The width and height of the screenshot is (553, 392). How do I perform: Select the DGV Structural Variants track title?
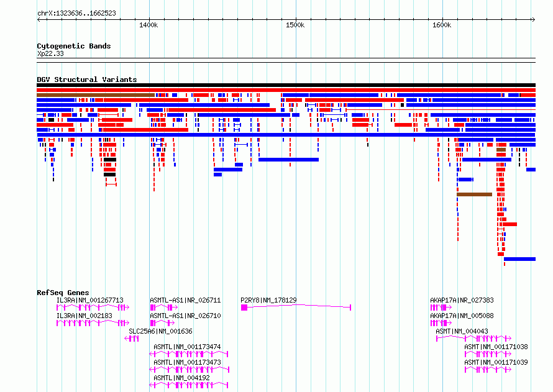click(x=87, y=80)
